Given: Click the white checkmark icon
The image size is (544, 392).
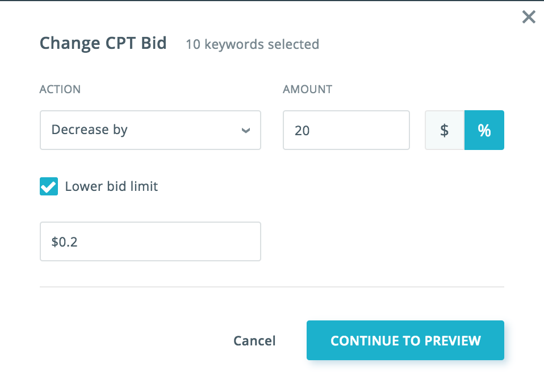Looking at the screenshot, I should tap(49, 186).
